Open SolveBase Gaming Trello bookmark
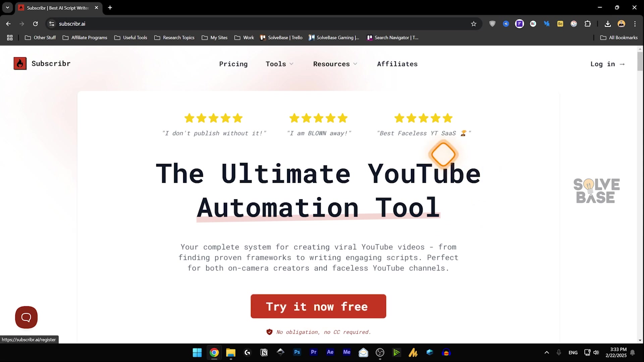This screenshot has width=644, height=362. (x=334, y=38)
